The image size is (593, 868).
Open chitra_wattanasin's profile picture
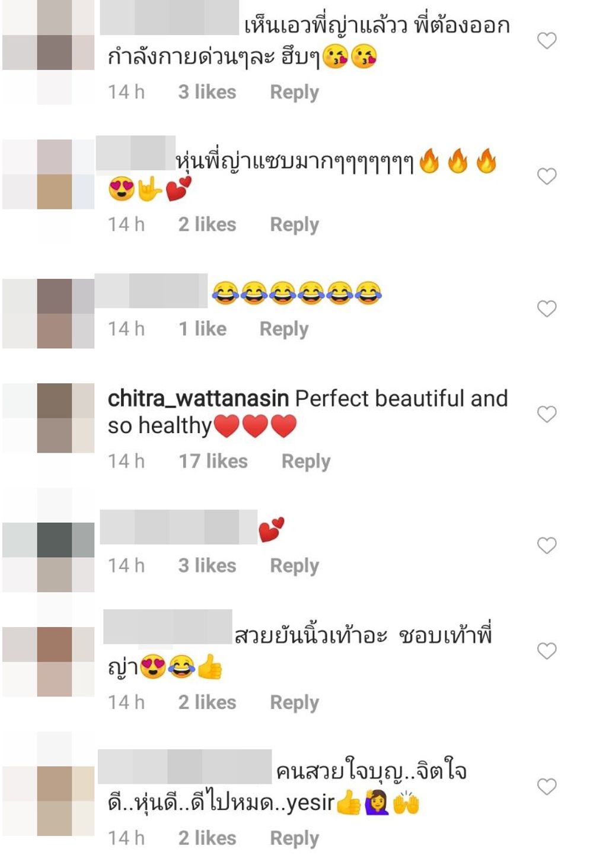click(49, 418)
